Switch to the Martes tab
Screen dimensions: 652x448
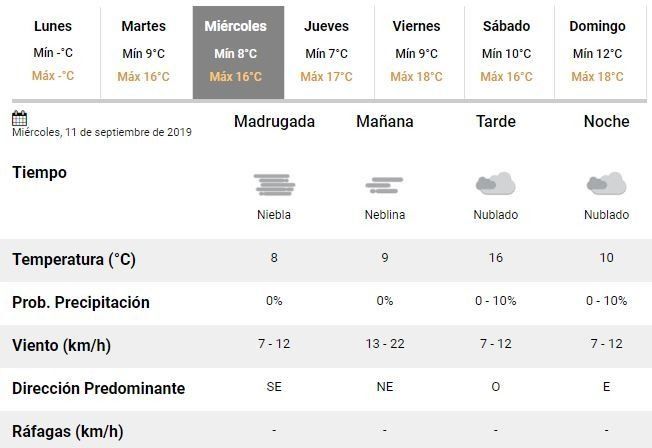(143, 52)
